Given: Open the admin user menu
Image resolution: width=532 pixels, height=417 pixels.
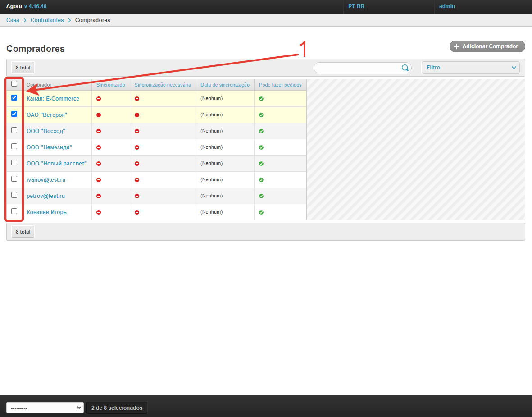Looking at the screenshot, I should point(447,6).
